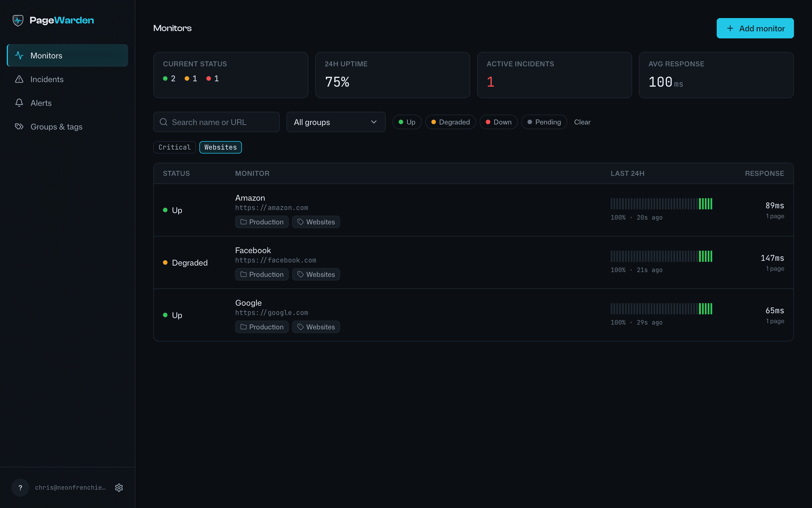Click the chris@neonfrenchie account email

[x=70, y=487]
